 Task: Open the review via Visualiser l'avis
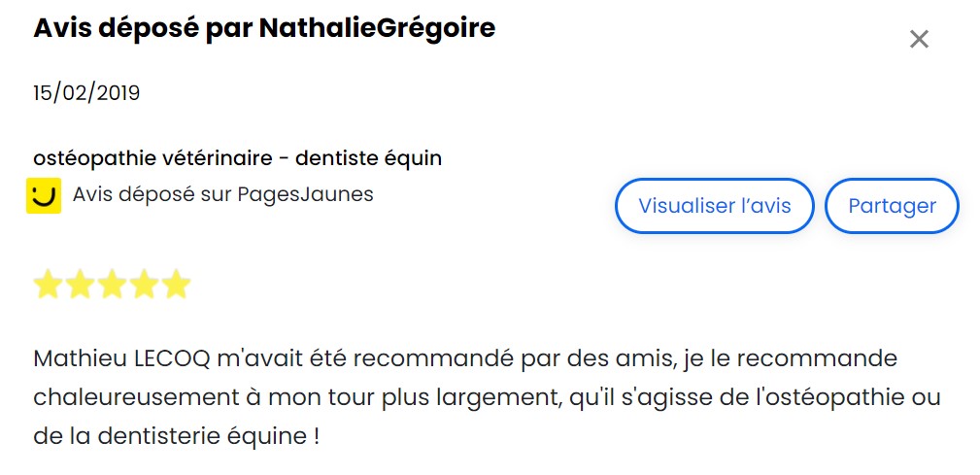714,206
